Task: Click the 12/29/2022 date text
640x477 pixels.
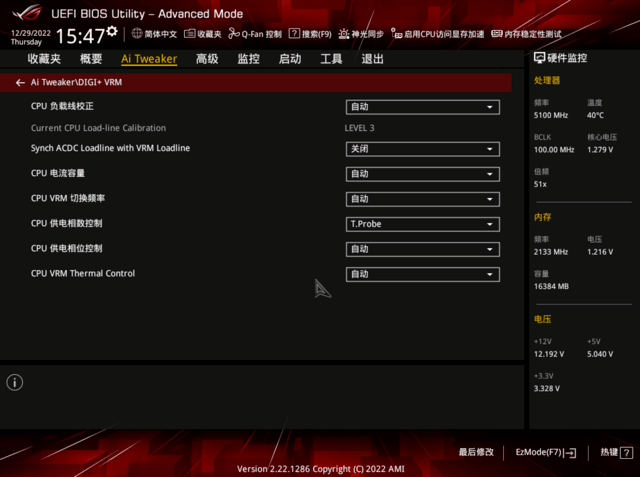Action: click(31, 33)
